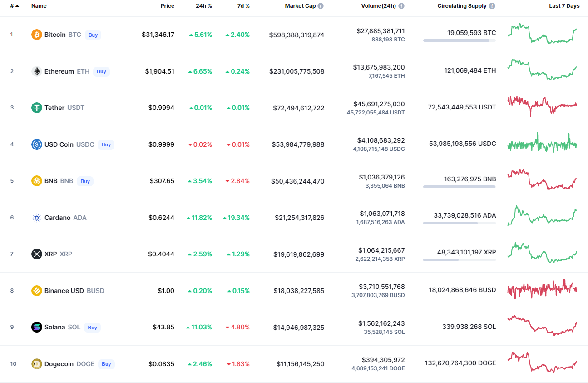588x383 pixels.
Task: Open Market Cap info tooltip icon
Action: (321, 6)
